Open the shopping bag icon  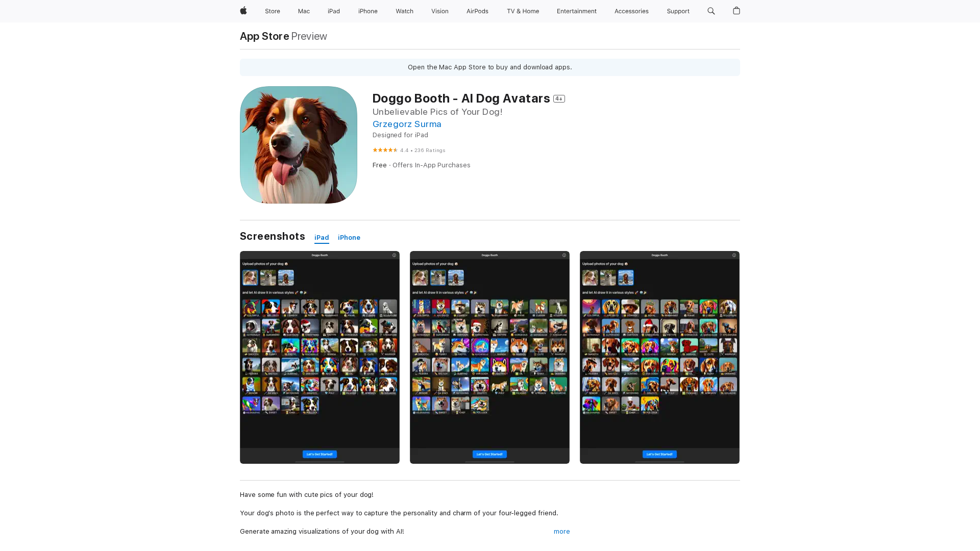[736, 11]
